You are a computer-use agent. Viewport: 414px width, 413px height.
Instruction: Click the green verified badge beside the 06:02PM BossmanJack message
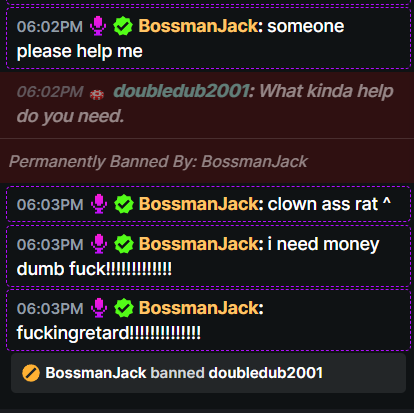[x=123, y=26]
